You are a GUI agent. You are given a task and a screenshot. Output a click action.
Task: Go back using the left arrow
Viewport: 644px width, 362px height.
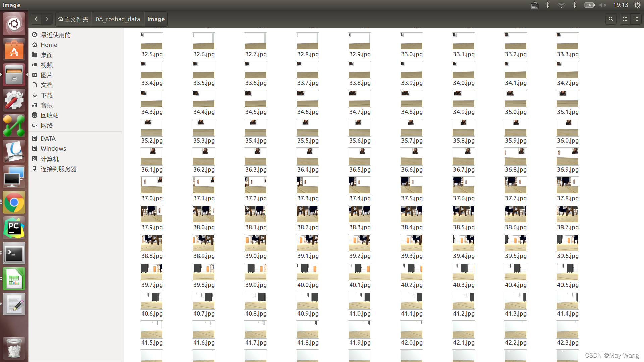[x=36, y=19]
